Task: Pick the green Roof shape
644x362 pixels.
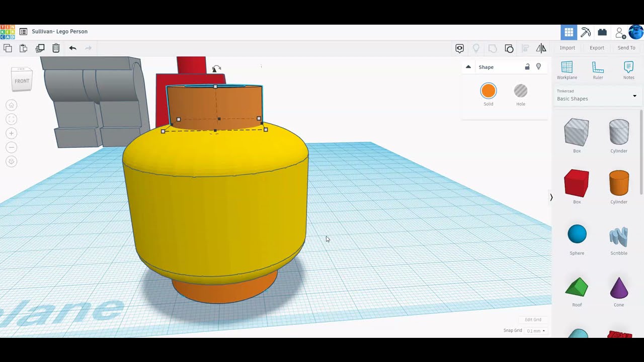Action: coord(577,287)
